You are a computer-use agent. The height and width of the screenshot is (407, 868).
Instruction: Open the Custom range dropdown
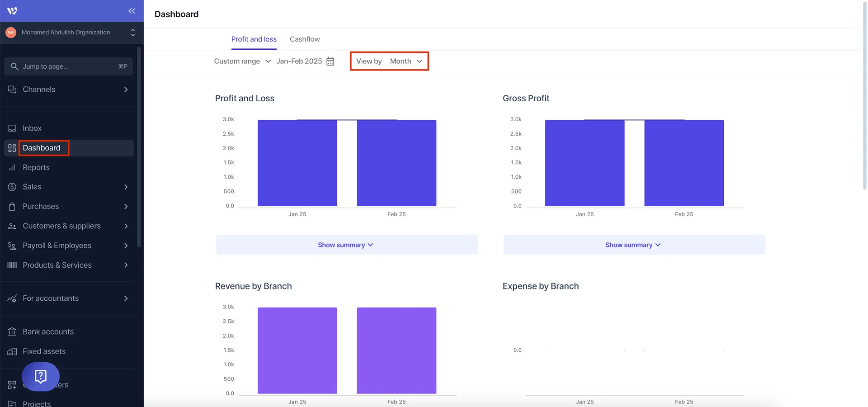click(242, 61)
